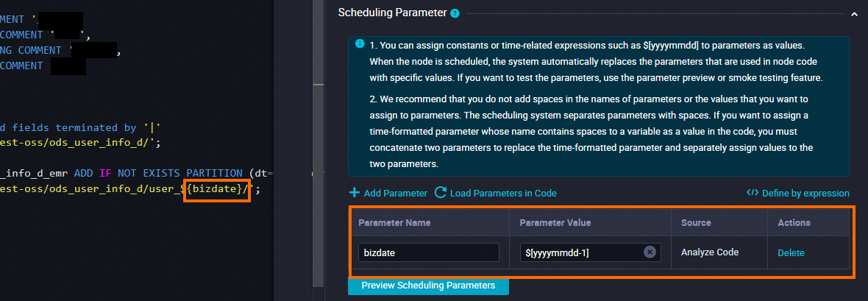Select the Source column header
This screenshot has height=301, width=868.
pyautogui.click(x=695, y=222)
